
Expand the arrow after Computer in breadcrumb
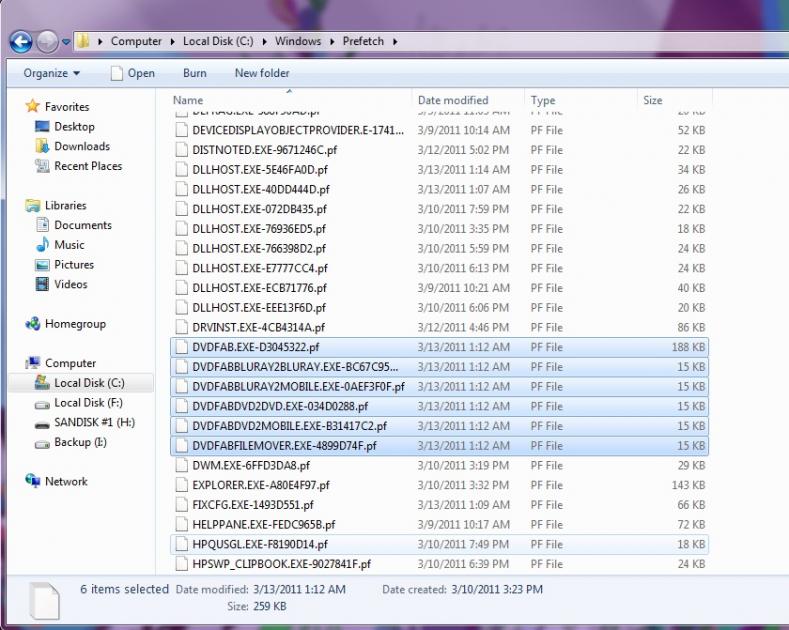click(172, 41)
